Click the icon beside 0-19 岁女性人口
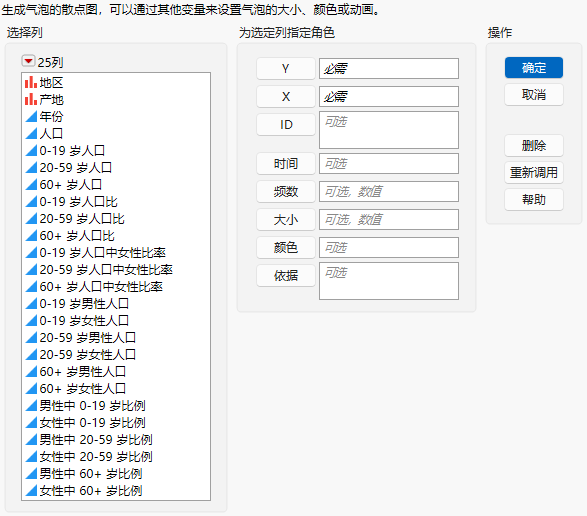This screenshot has width=587, height=516. point(31,321)
